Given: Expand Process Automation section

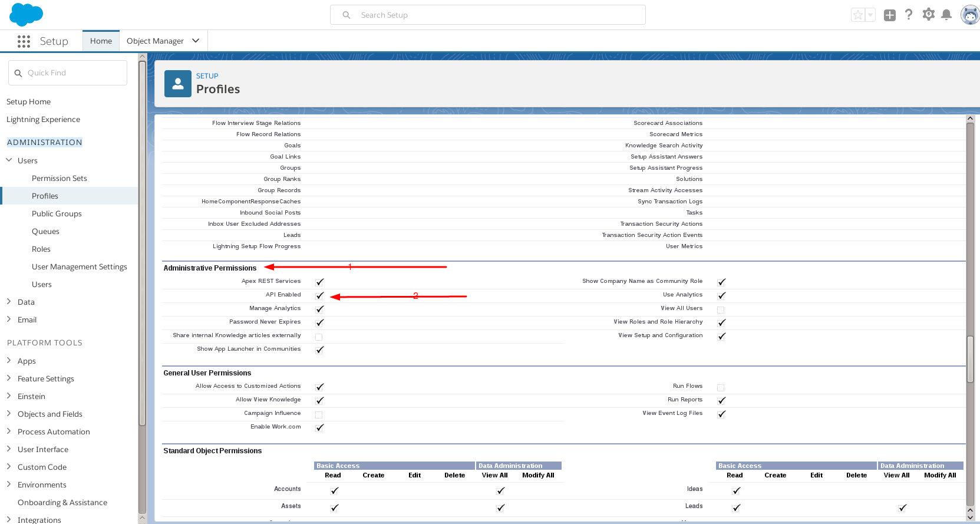Looking at the screenshot, I should pyautogui.click(x=9, y=431).
